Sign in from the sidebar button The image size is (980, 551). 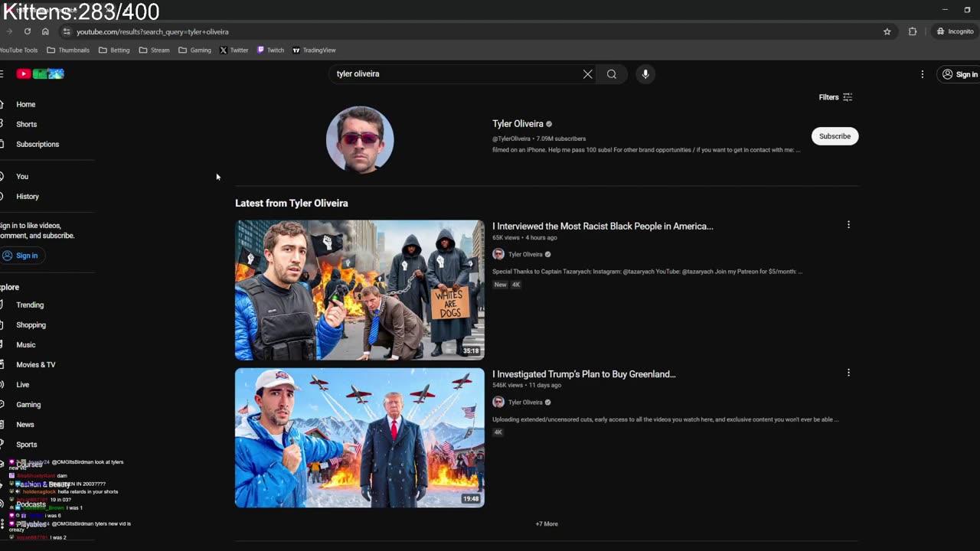point(21,256)
